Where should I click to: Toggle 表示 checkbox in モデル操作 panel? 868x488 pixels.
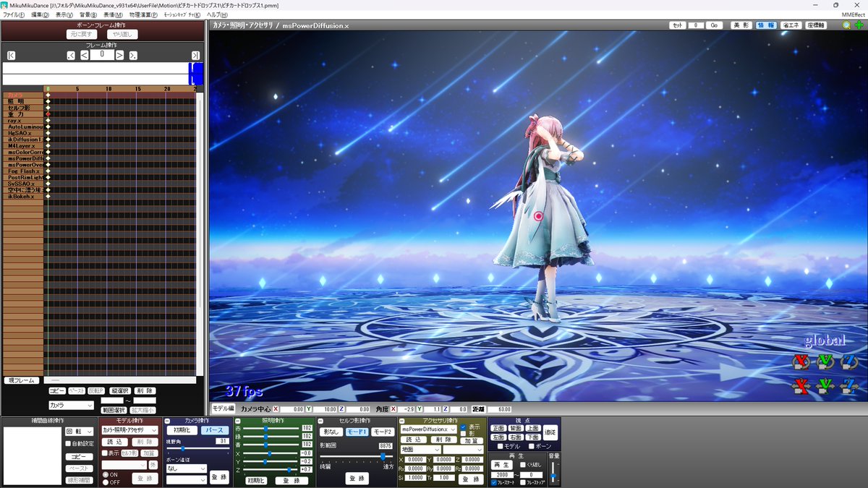click(x=105, y=453)
